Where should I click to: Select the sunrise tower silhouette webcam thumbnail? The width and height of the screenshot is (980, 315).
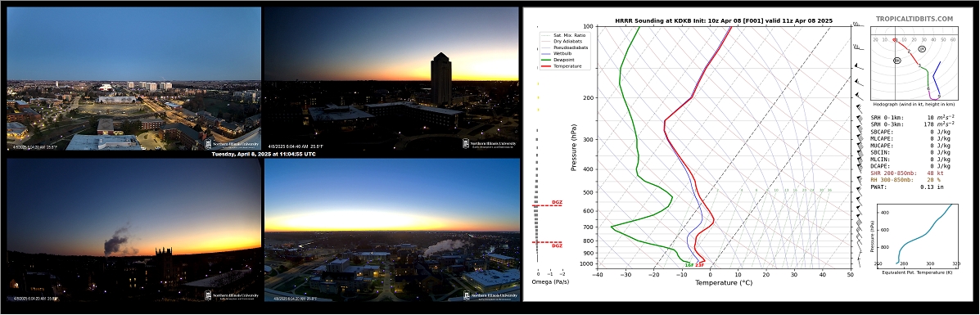click(392, 79)
